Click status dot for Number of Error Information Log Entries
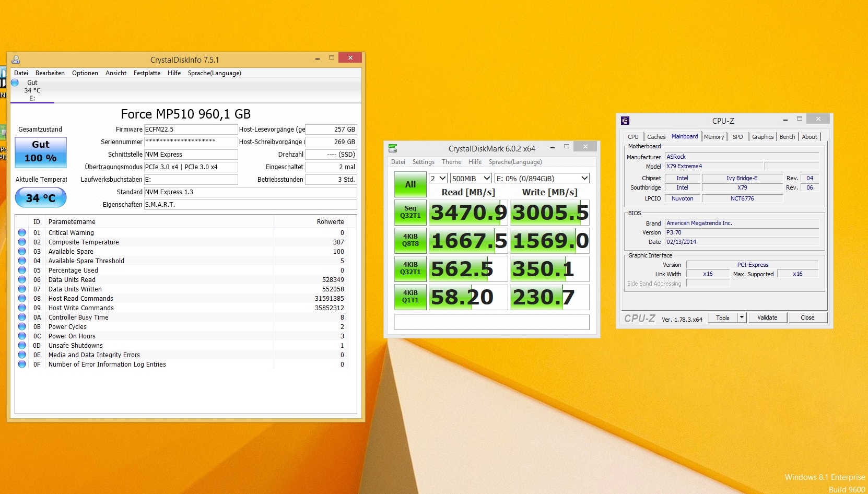Screen dimensions: 868x494 [22, 364]
